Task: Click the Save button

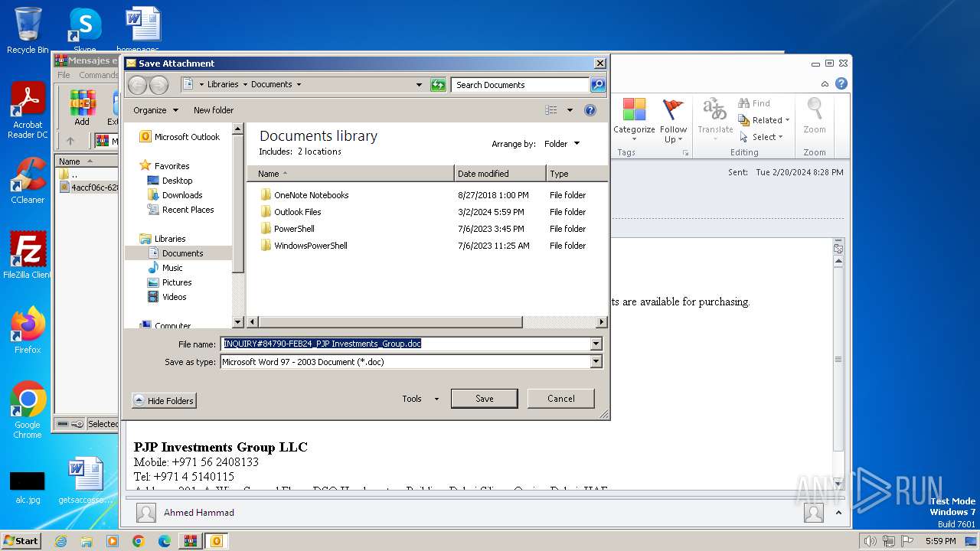Action: click(x=484, y=399)
